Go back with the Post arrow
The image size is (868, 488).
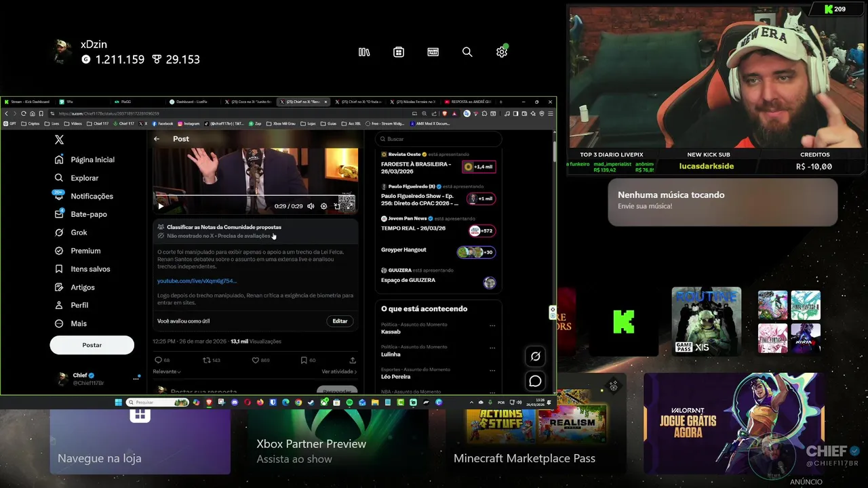click(x=157, y=139)
